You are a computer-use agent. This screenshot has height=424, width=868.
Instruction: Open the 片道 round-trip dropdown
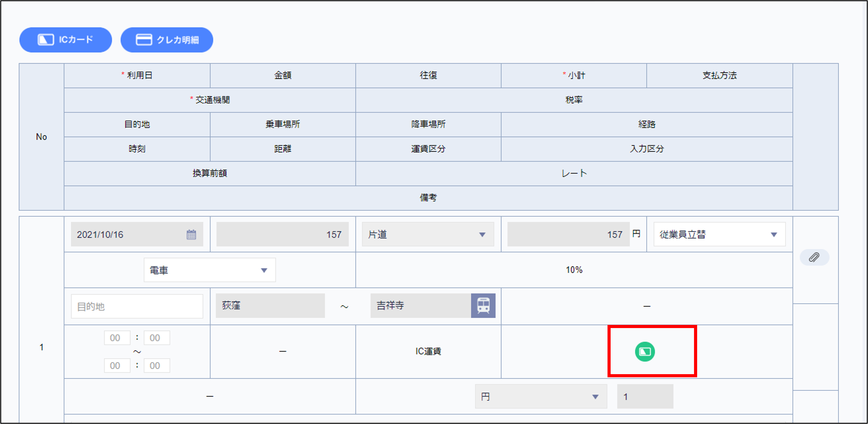[x=428, y=235]
